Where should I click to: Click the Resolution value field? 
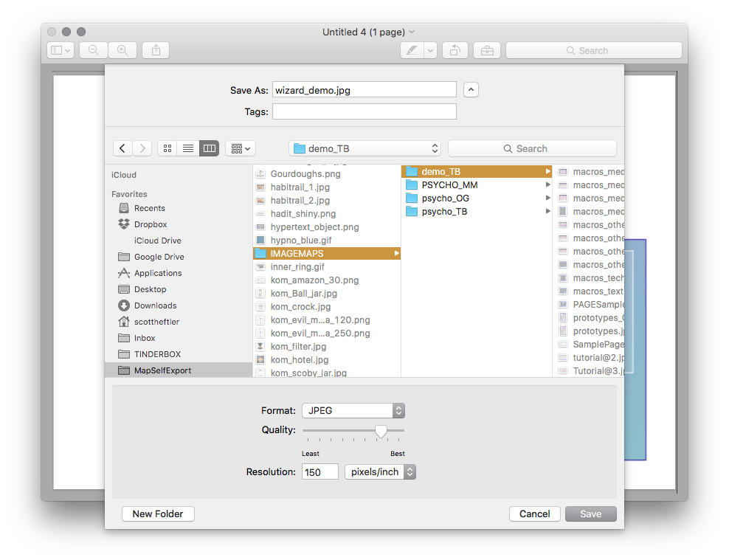coord(319,471)
